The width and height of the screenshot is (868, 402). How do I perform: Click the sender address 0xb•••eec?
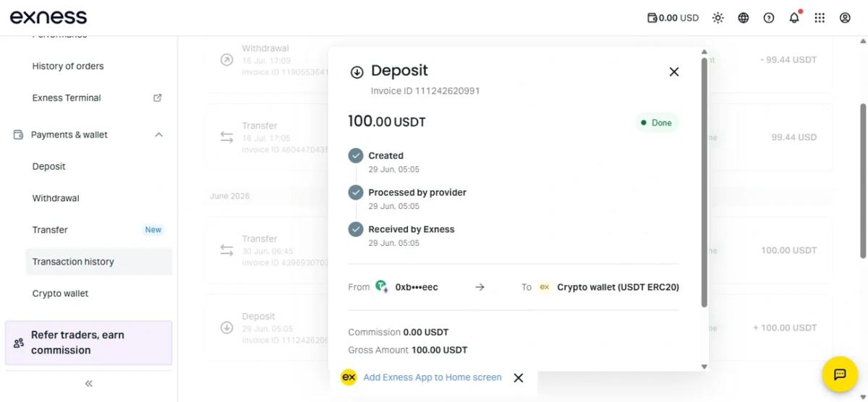click(x=417, y=287)
